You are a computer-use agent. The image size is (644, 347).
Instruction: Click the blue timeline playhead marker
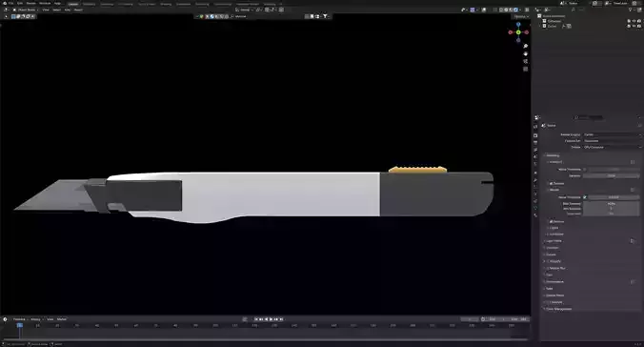[x=19, y=325]
